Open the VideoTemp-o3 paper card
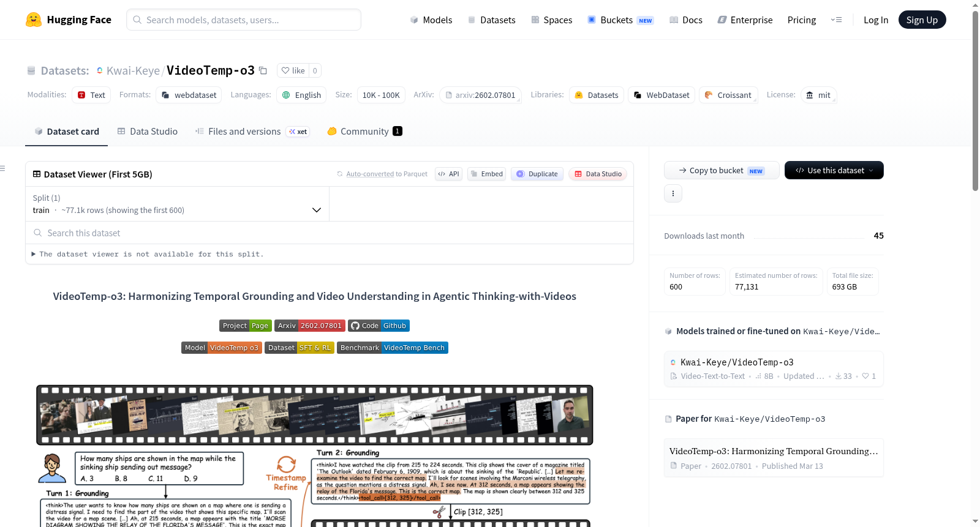The image size is (980, 527). pos(774,458)
